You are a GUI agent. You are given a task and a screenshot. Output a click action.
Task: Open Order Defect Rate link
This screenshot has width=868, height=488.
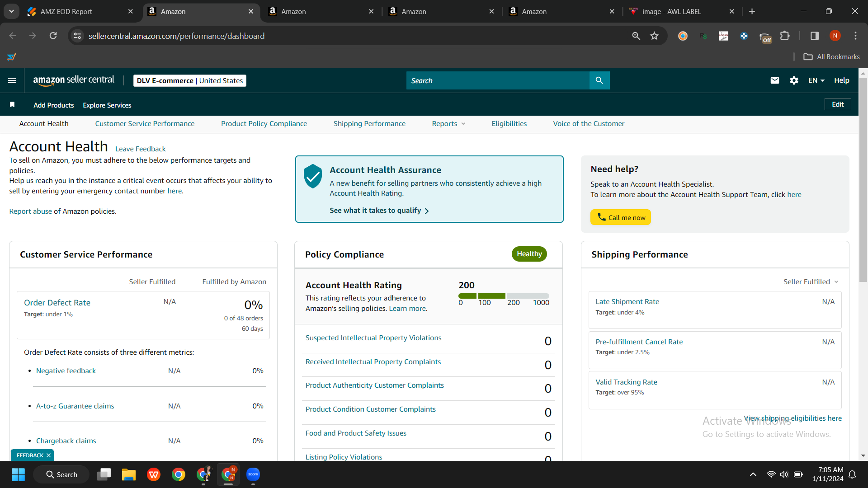tap(57, 303)
